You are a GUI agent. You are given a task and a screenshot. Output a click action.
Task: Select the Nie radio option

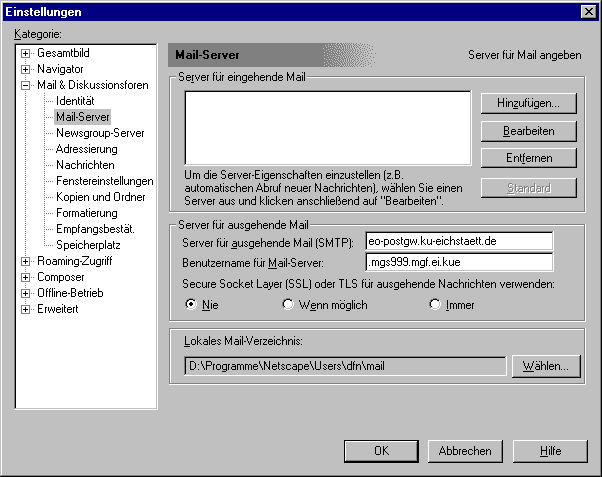[191, 305]
